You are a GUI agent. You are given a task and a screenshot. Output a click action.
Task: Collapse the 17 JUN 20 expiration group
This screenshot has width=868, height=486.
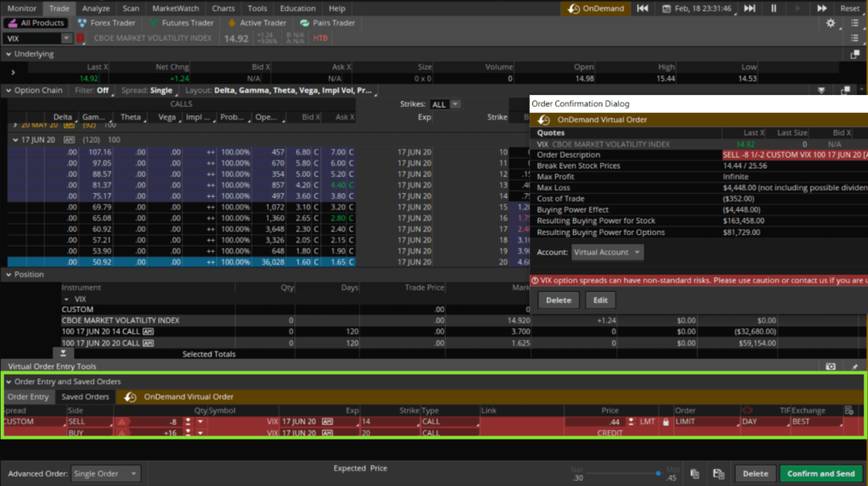pos(15,140)
